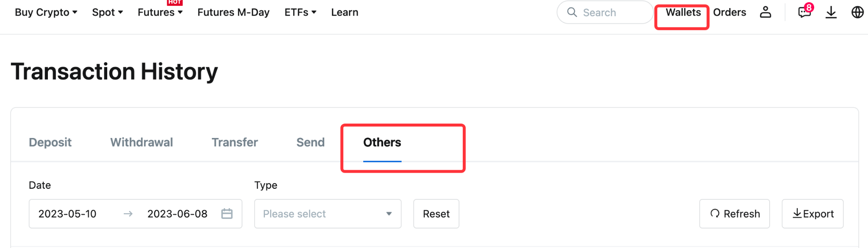Expand the ETFs dropdown menu
Image resolution: width=868 pixels, height=248 pixels.
[300, 12]
